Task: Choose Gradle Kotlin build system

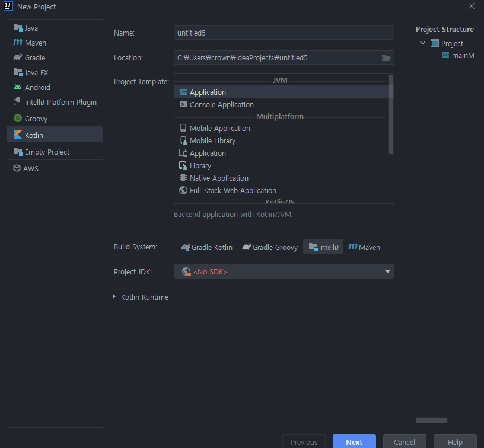Action: click(206, 247)
